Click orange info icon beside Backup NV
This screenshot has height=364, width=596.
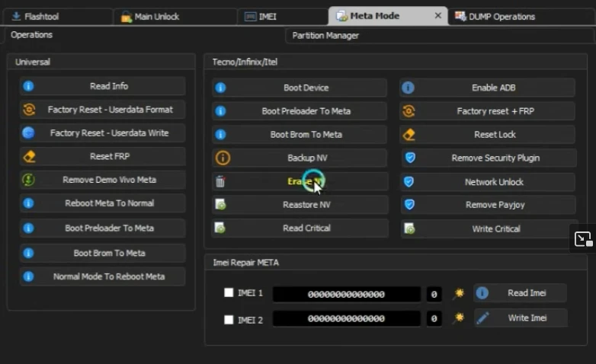click(223, 158)
